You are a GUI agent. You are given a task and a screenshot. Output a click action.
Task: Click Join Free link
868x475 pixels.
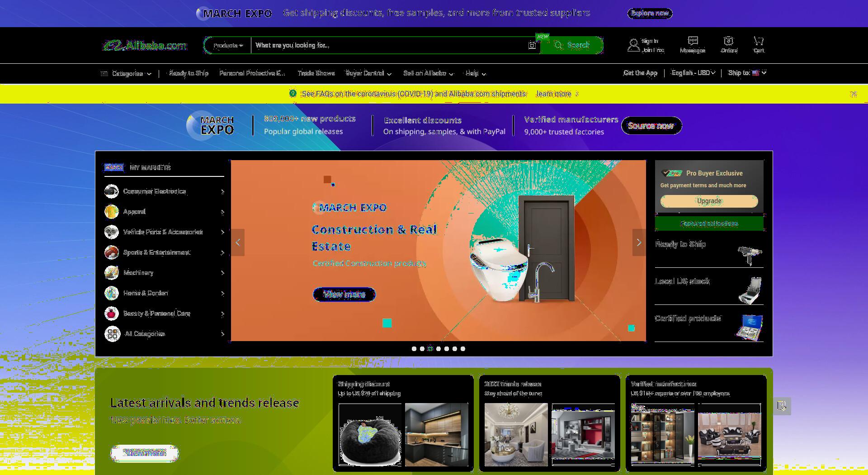653,50
